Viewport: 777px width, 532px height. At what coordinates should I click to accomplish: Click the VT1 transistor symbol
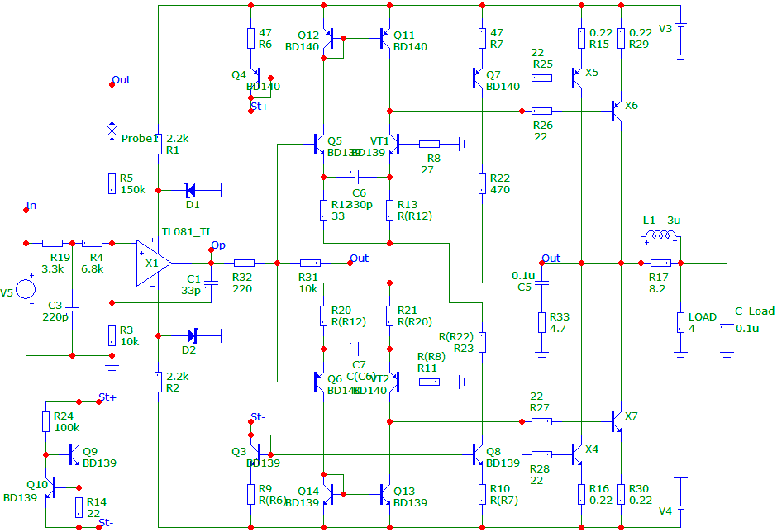(394, 144)
